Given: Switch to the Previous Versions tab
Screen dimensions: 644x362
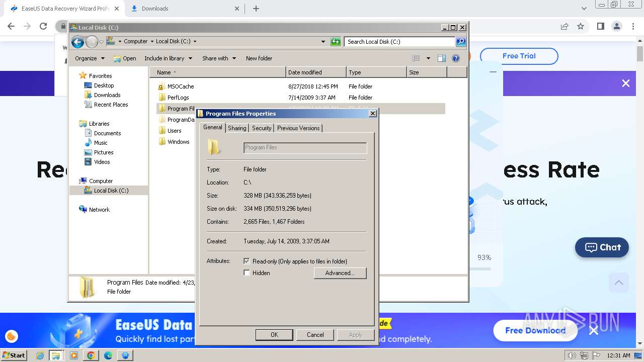Looking at the screenshot, I should (x=298, y=128).
